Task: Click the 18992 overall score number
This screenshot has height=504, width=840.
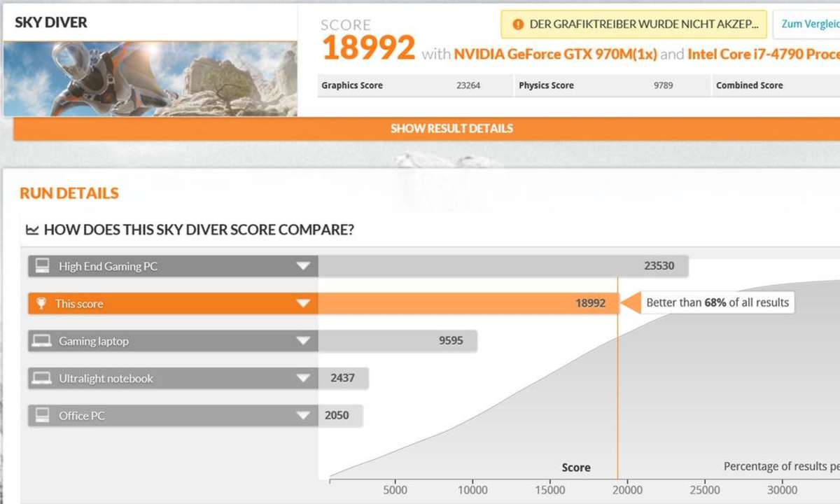Action: click(368, 48)
